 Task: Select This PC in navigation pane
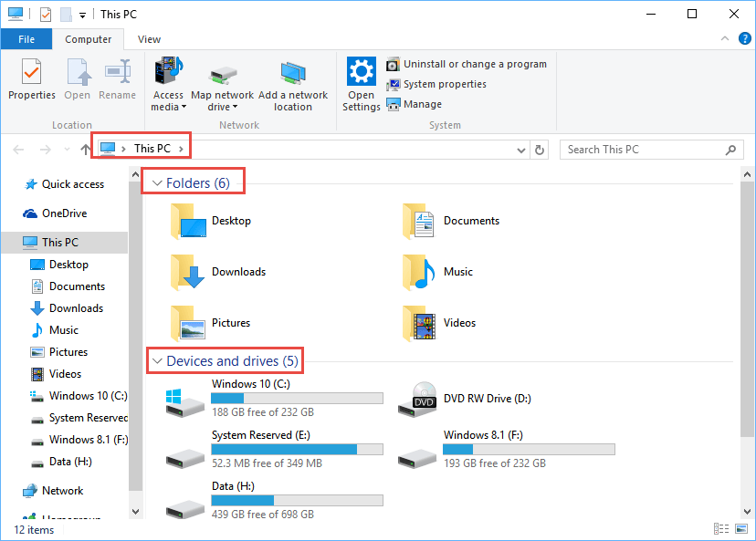point(65,243)
